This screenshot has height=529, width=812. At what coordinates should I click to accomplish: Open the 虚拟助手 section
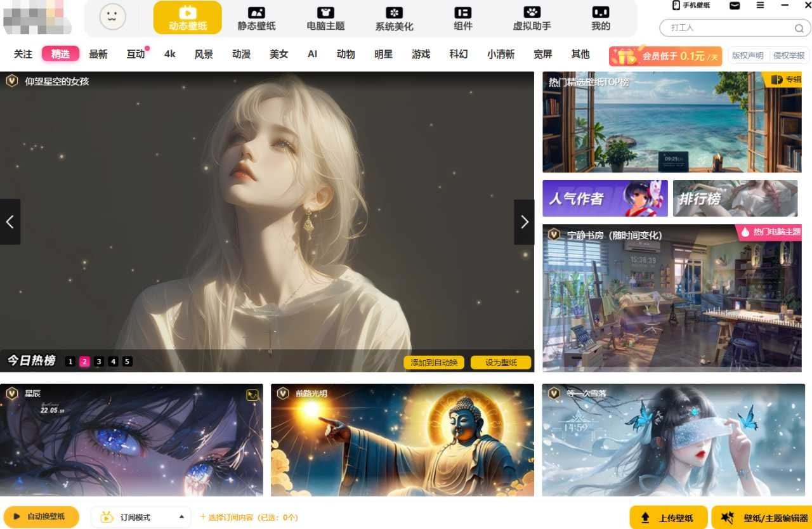click(531, 18)
